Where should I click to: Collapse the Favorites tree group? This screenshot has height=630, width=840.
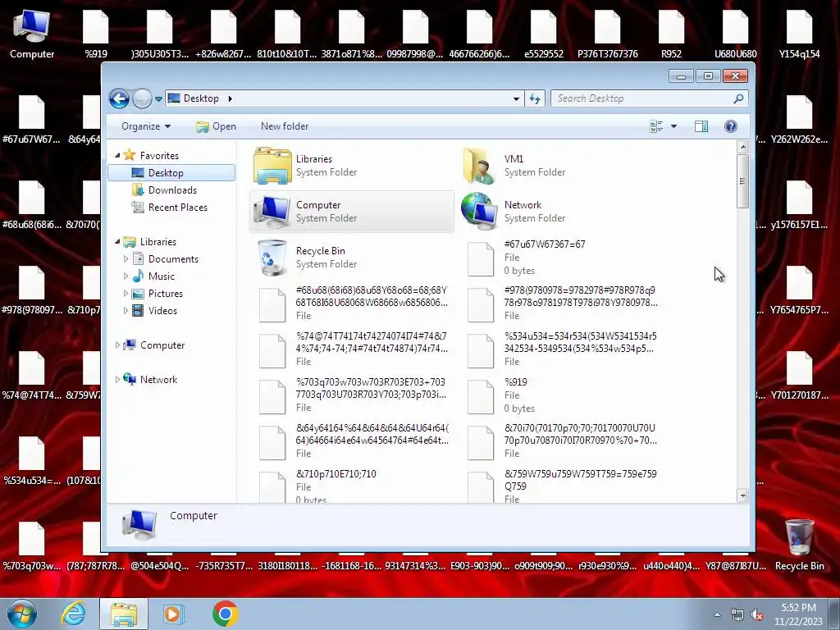pos(117,155)
